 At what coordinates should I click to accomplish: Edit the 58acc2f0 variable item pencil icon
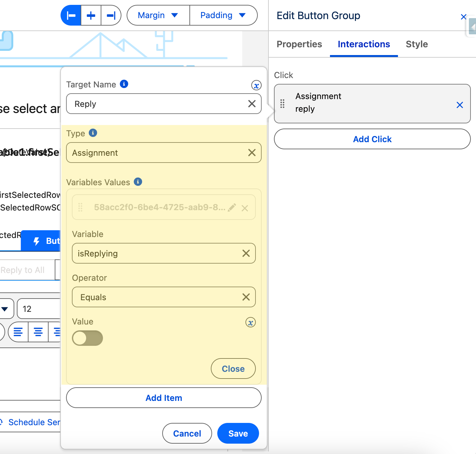[x=232, y=208]
